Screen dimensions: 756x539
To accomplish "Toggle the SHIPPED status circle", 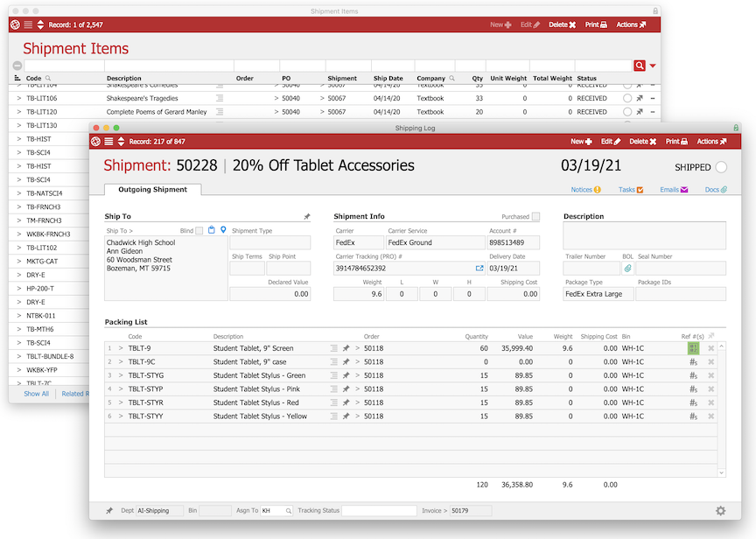I will (721, 167).
